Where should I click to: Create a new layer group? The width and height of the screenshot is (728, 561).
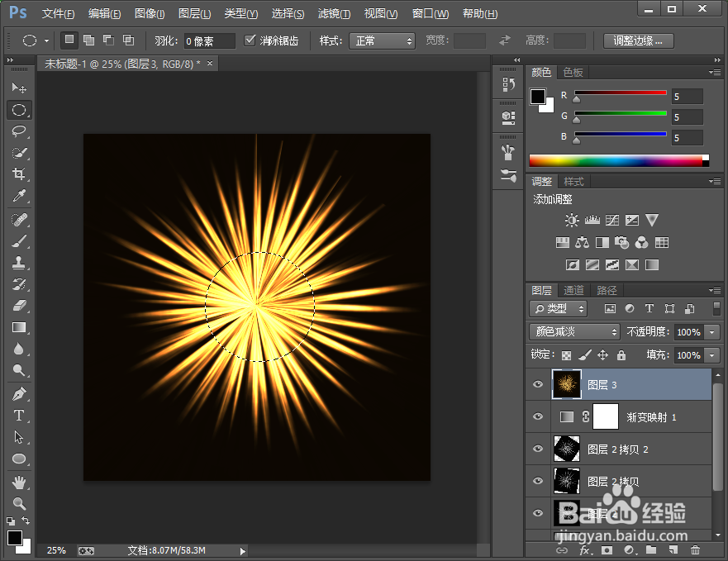point(651,550)
